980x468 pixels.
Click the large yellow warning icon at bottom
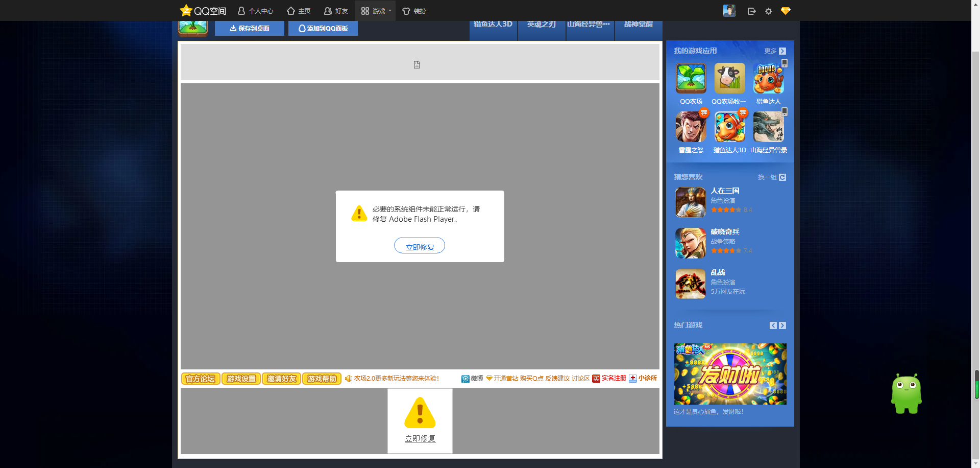coord(420,413)
